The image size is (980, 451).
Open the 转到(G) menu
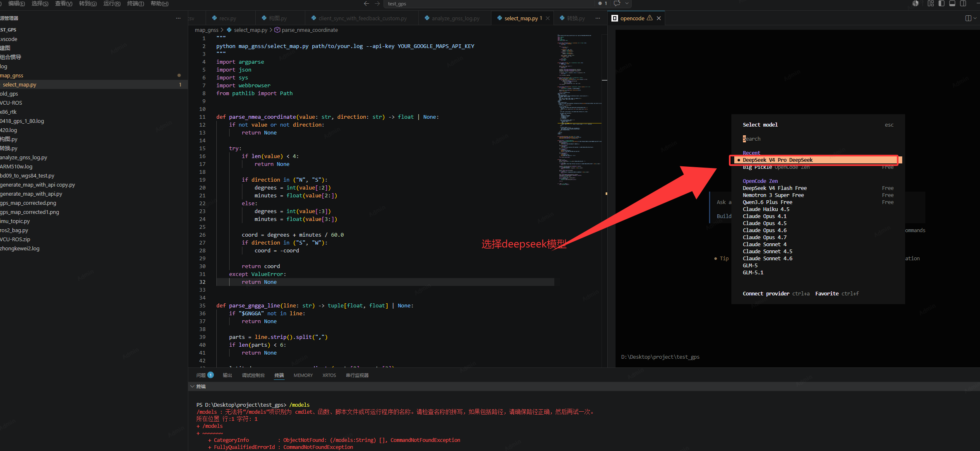(88, 3)
